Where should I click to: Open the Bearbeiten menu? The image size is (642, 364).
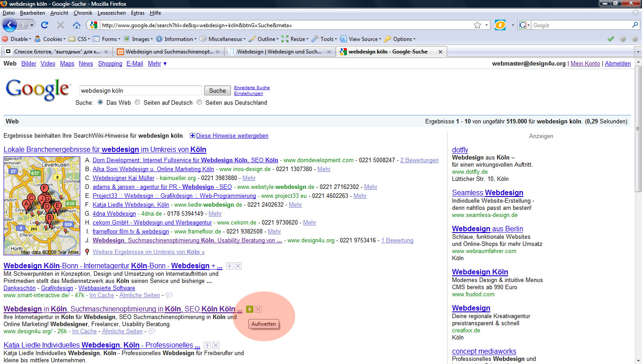click(32, 13)
